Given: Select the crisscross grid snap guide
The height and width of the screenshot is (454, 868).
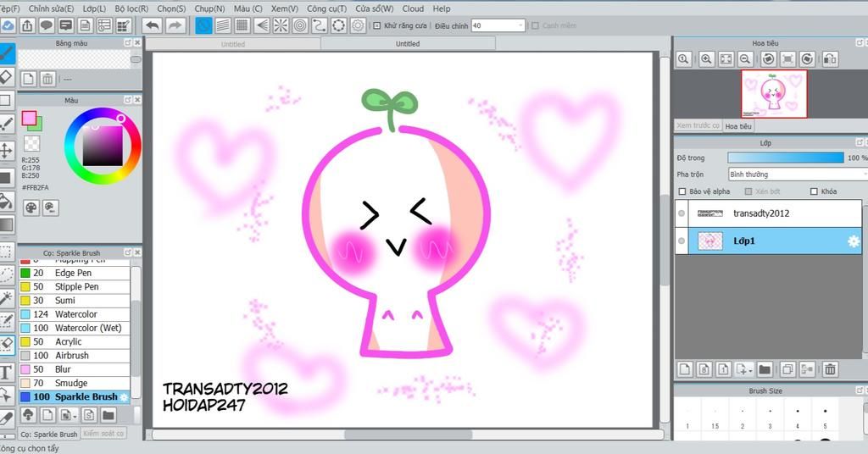Looking at the screenshot, I should pyautogui.click(x=242, y=25).
